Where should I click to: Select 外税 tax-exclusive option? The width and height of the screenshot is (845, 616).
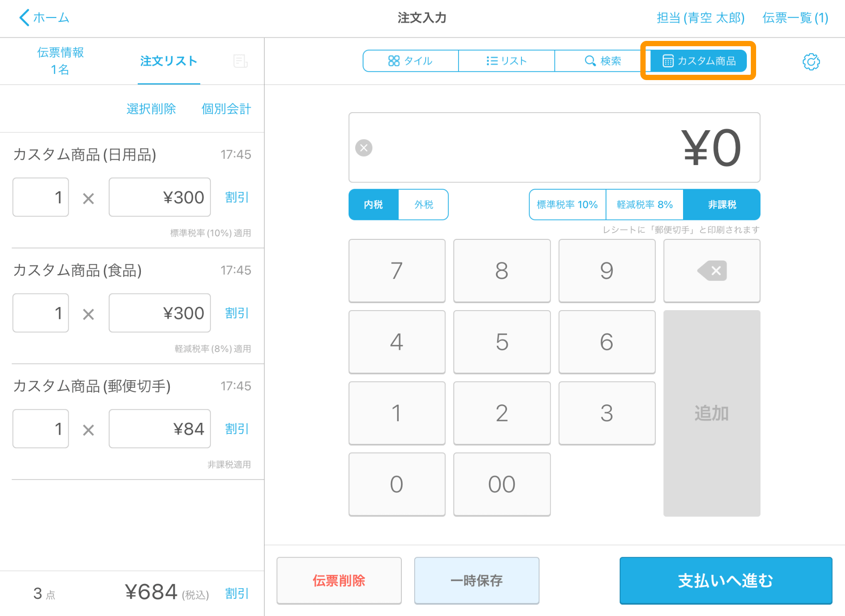point(423,205)
